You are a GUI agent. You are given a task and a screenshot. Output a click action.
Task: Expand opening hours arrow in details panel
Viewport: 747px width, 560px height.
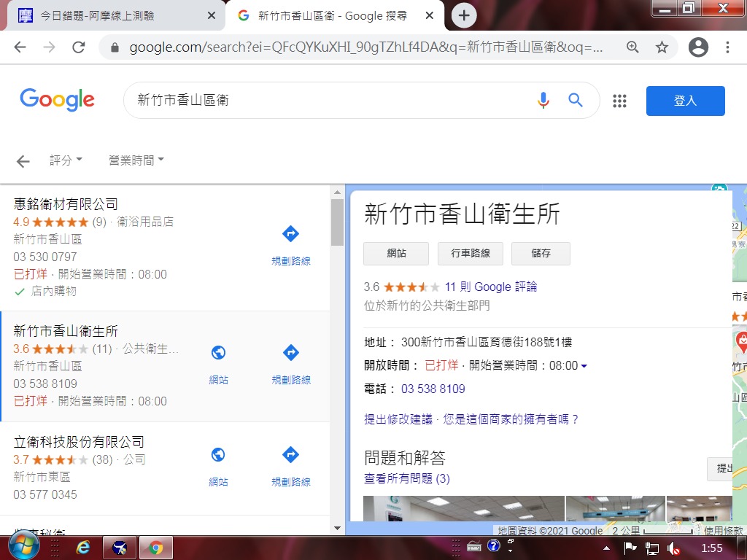584,366
